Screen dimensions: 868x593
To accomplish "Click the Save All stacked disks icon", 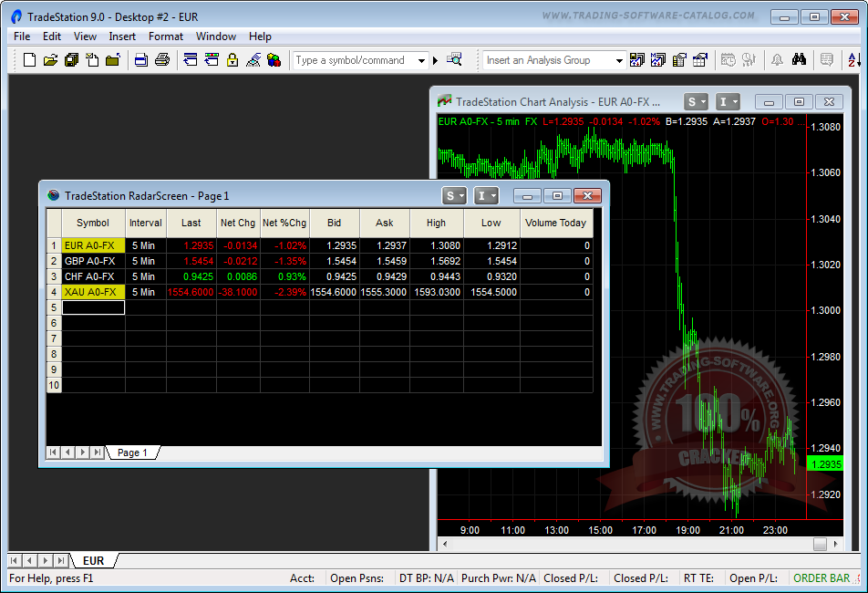I will (x=71, y=60).
